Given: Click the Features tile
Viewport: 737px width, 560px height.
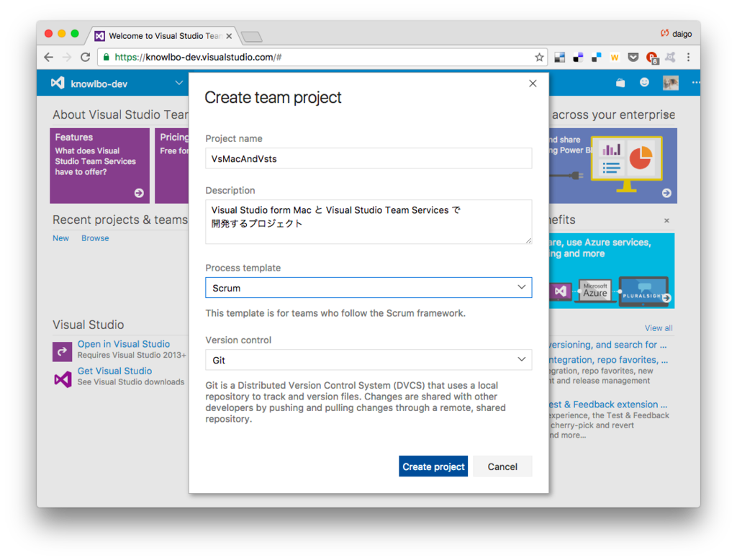Looking at the screenshot, I should pyautogui.click(x=99, y=166).
